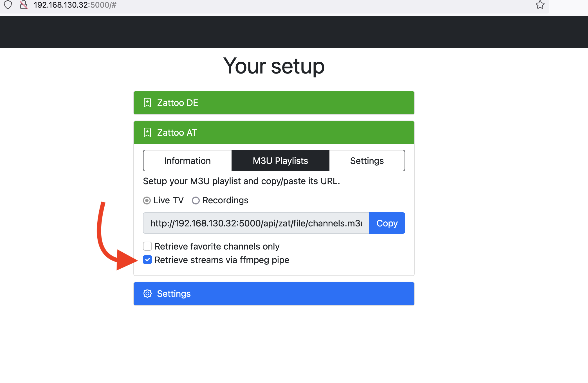The image size is (588, 383).
Task: Click the 'Your setup' heading
Action: tap(274, 66)
